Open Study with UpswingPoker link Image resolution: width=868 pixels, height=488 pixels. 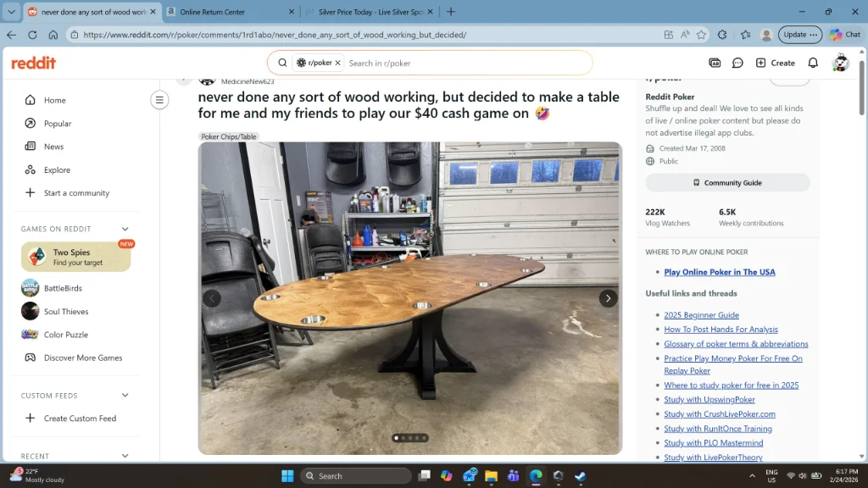[709, 400]
